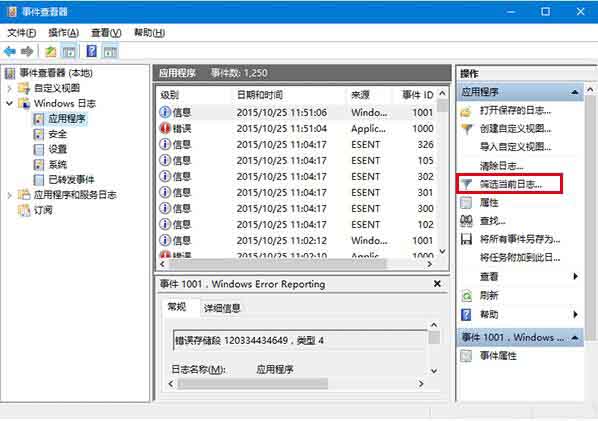Click event list horizontal scroll right arrow
Image resolution: width=598 pixels, height=421 pixels.
point(430,264)
